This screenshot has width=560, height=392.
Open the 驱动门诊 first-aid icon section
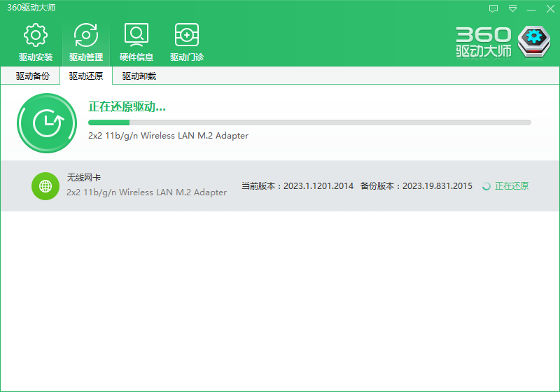coord(187,42)
